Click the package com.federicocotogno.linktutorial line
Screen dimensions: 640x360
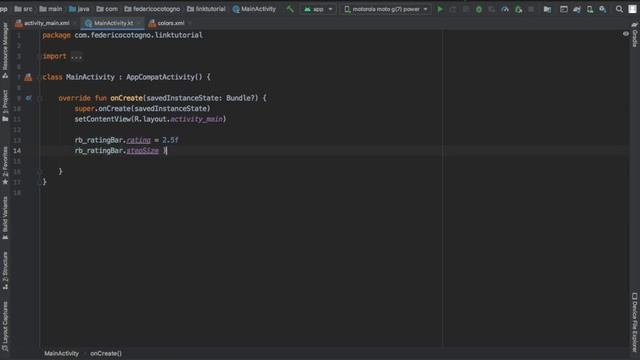(122, 35)
